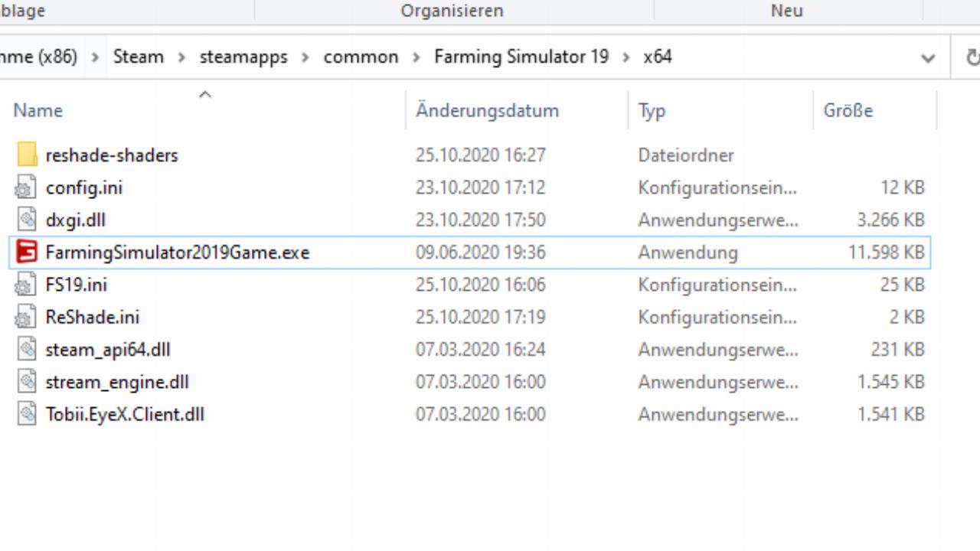
Task: Click the FarmingSimulator2019Game.exe red icon
Action: (27, 252)
